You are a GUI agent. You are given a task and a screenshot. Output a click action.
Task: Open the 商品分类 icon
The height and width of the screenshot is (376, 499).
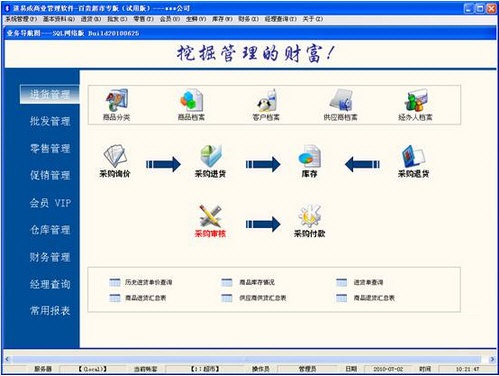(116, 104)
